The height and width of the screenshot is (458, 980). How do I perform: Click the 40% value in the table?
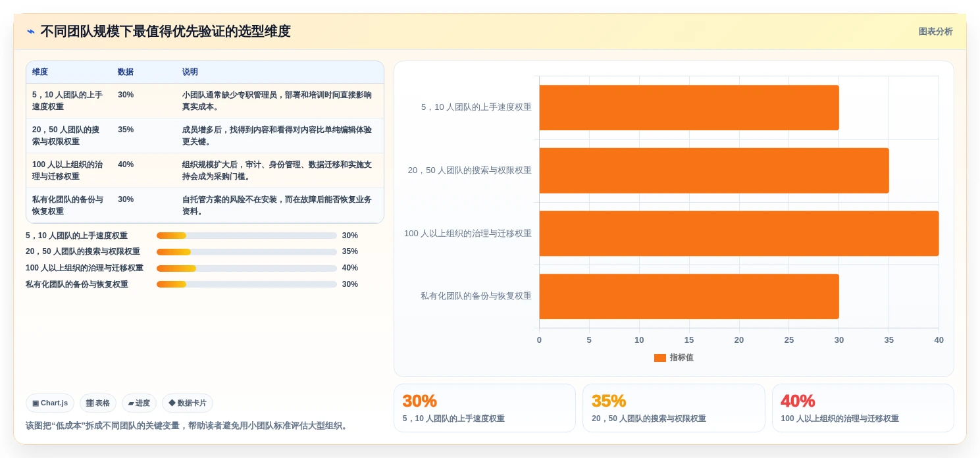pos(126,165)
